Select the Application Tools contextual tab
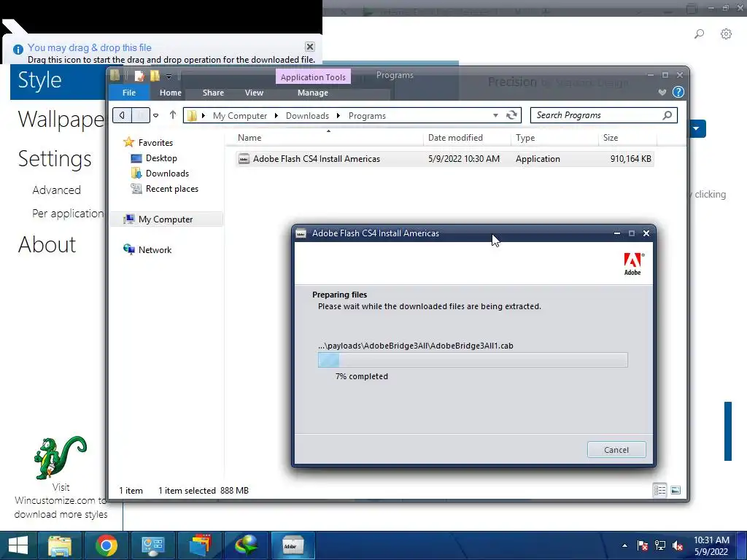This screenshot has width=747, height=560. (313, 77)
